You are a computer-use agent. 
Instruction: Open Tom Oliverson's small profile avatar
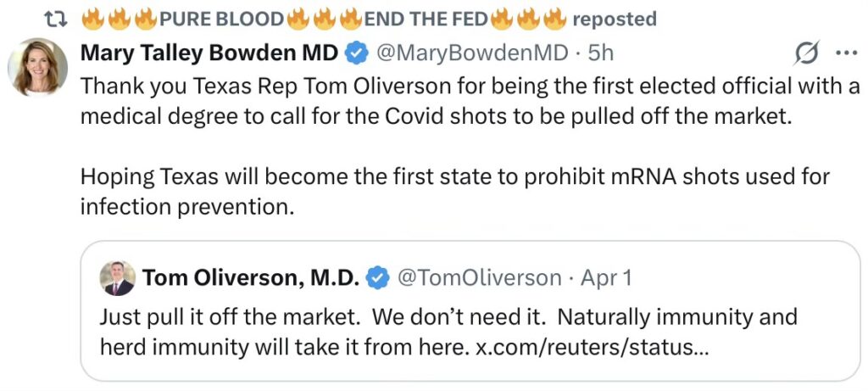pyautogui.click(x=117, y=277)
